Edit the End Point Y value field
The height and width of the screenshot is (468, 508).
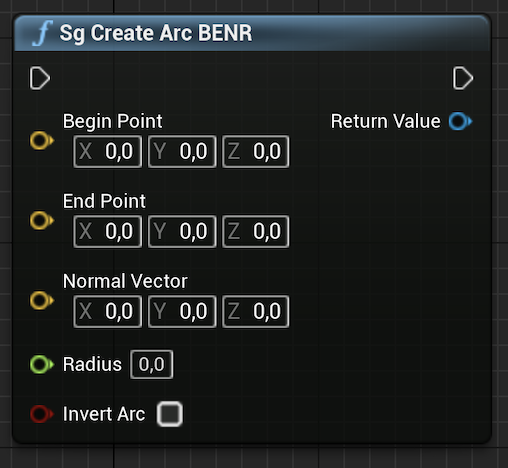182,231
